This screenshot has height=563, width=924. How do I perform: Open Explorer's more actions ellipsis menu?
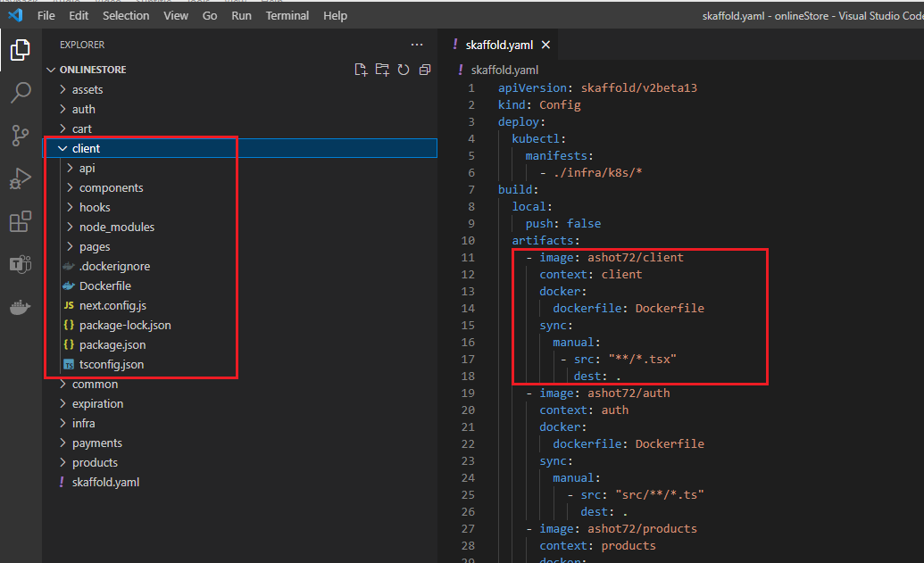(x=417, y=45)
